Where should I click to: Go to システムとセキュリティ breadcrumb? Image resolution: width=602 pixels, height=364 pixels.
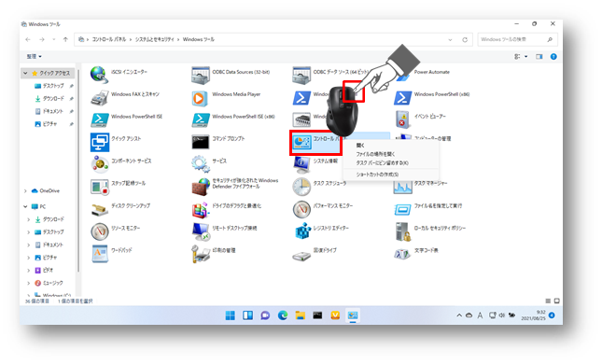click(154, 39)
